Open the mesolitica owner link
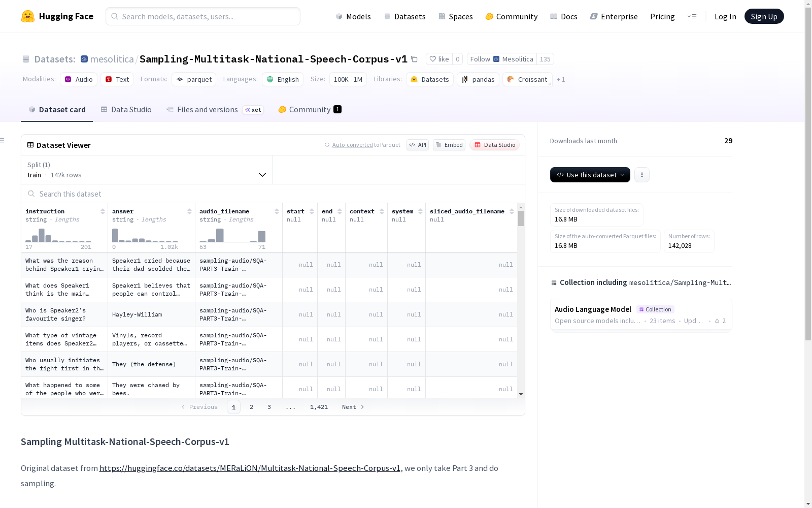Image resolution: width=812 pixels, height=508 pixels. (x=112, y=59)
